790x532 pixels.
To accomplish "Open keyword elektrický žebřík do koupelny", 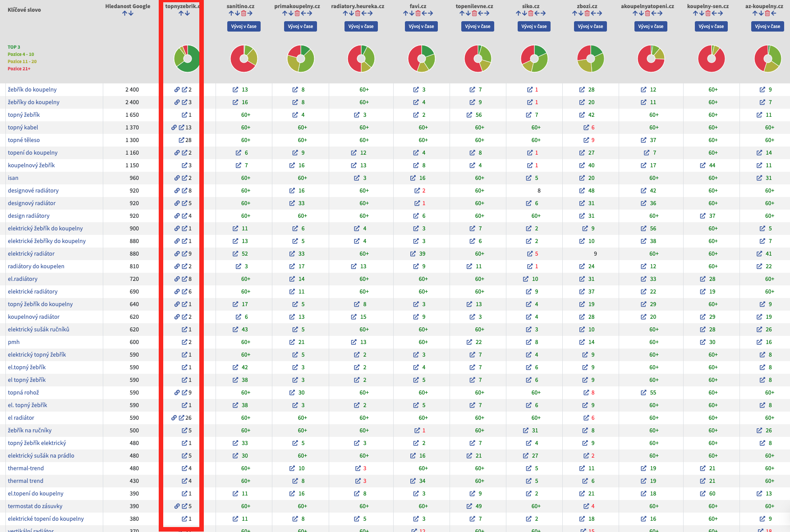I will tap(46, 229).
